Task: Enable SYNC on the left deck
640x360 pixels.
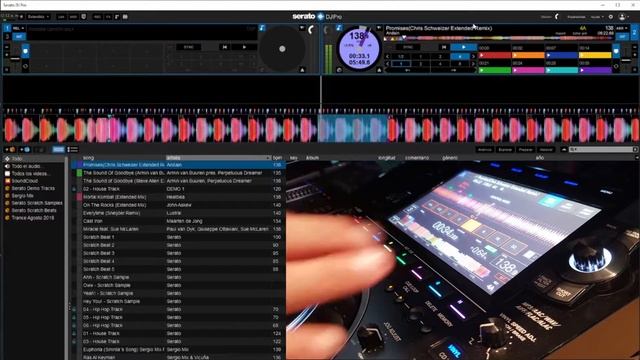Action: tap(189, 47)
